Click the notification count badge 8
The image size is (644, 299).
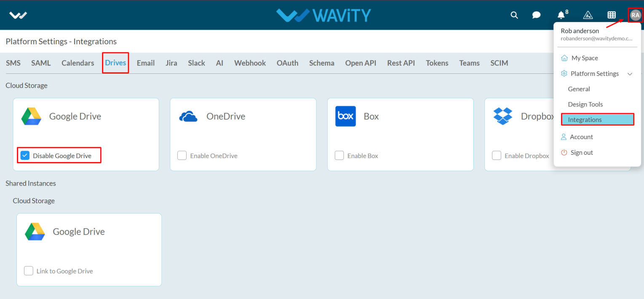coord(567,12)
